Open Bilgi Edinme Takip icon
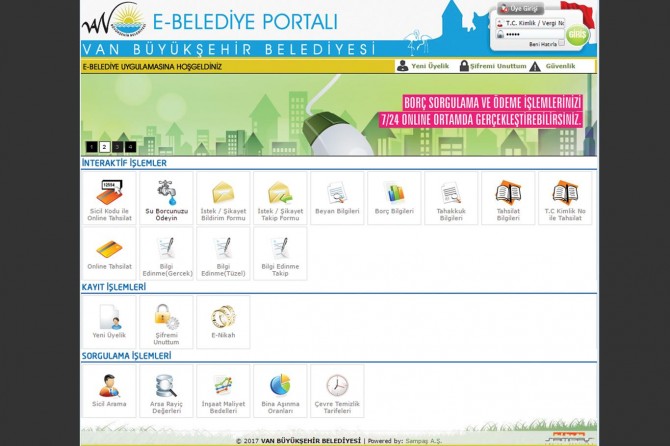This screenshot has width=670, height=446. 280,249
